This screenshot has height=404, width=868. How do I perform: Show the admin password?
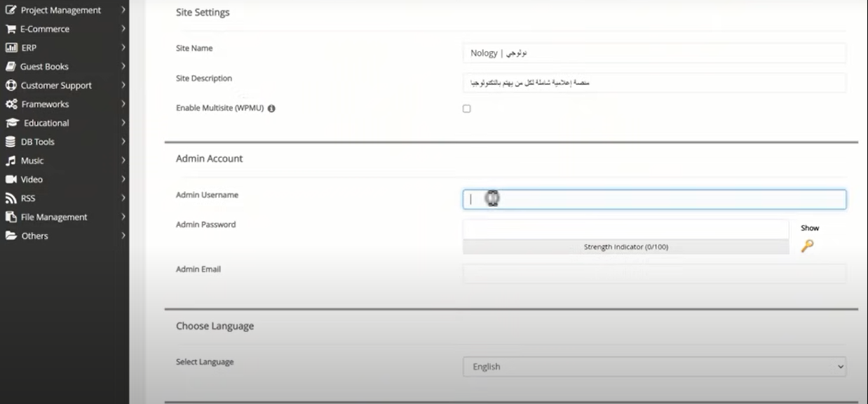click(810, 227)
